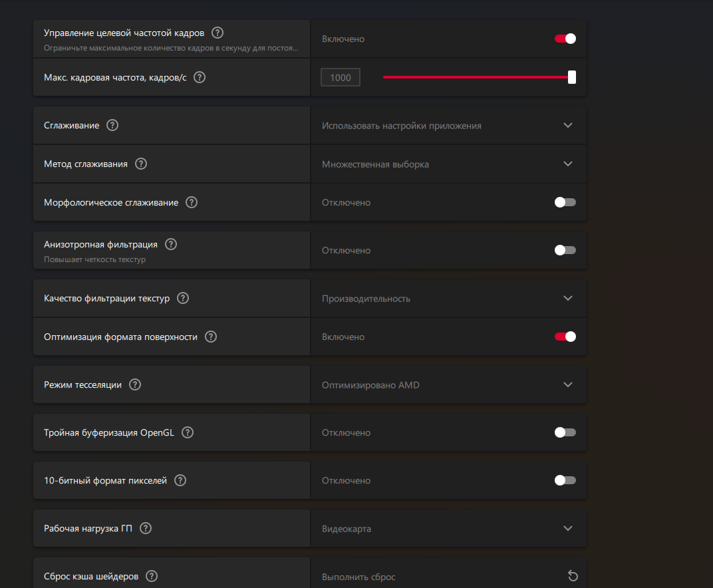Disable Управление целевой частотой кадров toggle
Viewport: 713px width, 588px height.
[565, 39]
